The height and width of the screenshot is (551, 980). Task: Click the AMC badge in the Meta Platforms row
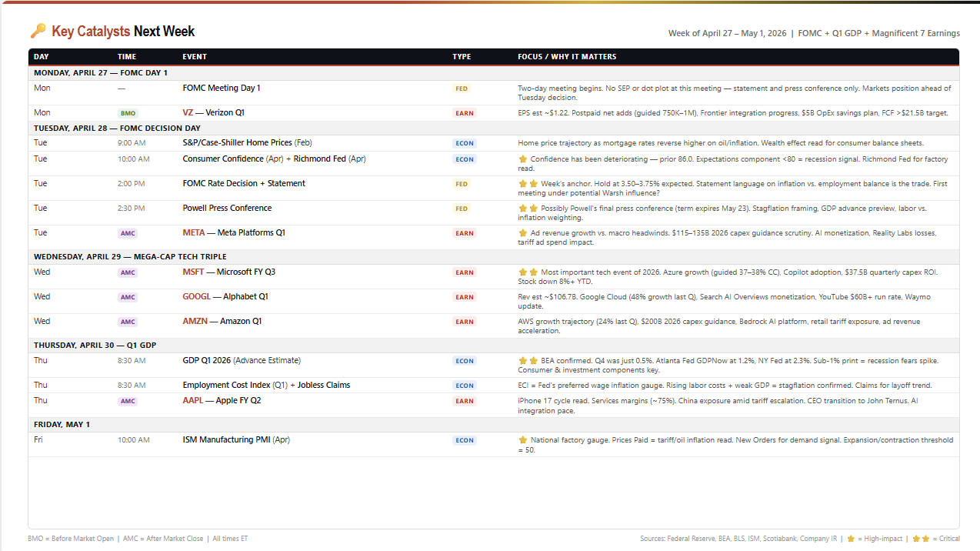tap(128, 233)
